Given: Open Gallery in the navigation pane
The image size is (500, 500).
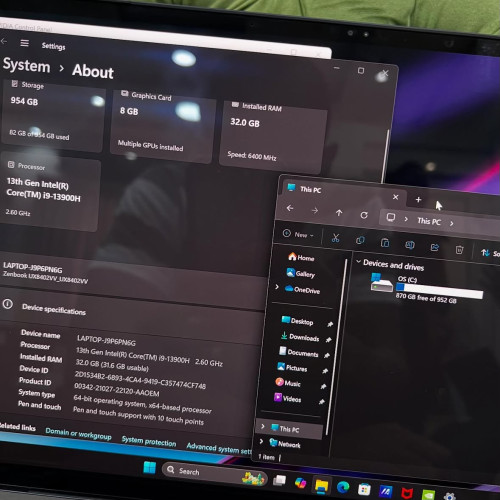Looking at the screenshot, I should point(300,274).
